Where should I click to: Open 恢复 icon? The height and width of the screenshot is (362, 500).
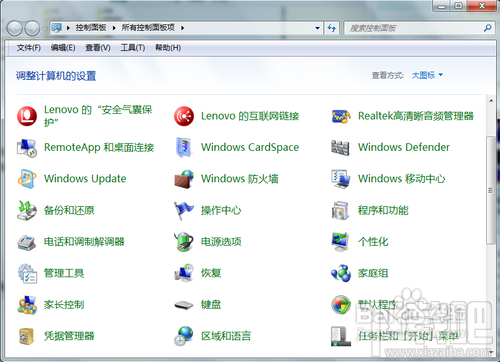pos(184,273)
